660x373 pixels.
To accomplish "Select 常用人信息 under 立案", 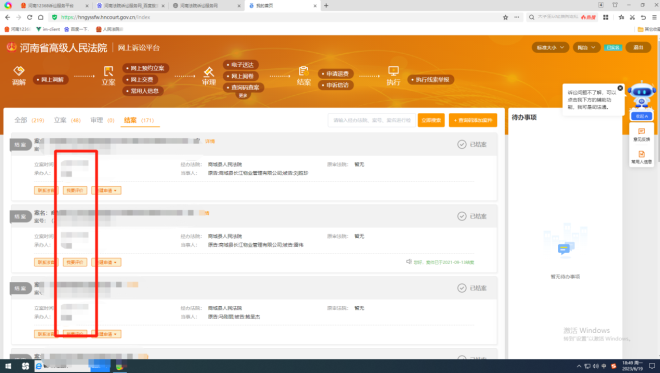I will pyautogui.click(x=143, y=91).
